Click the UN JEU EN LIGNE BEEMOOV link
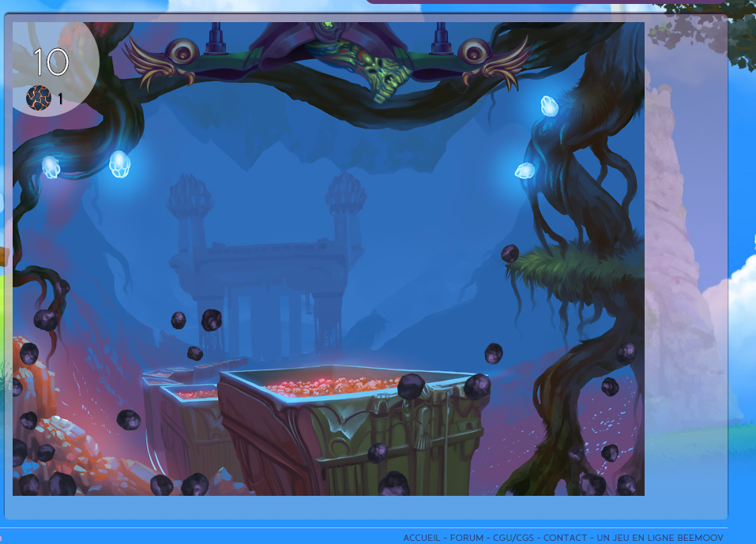This screenshot has height=544, width=756. pyautogui.click(x=660, y=538)
